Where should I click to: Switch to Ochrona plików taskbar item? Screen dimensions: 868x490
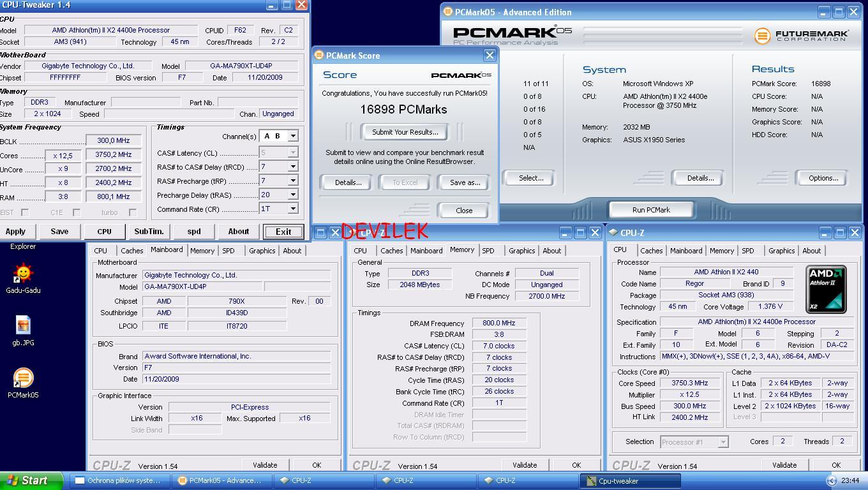tap(120, 480)
